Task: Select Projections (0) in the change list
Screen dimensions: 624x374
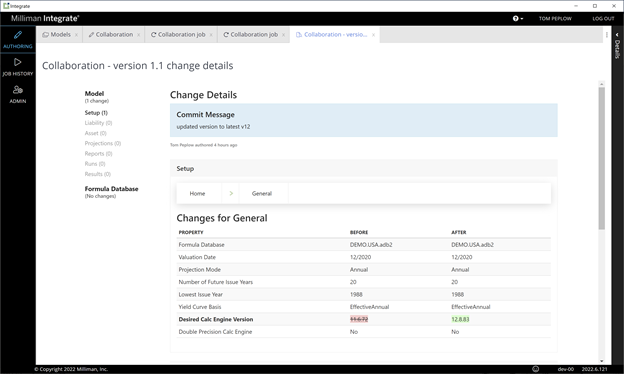Action: (x=103, y=143)
